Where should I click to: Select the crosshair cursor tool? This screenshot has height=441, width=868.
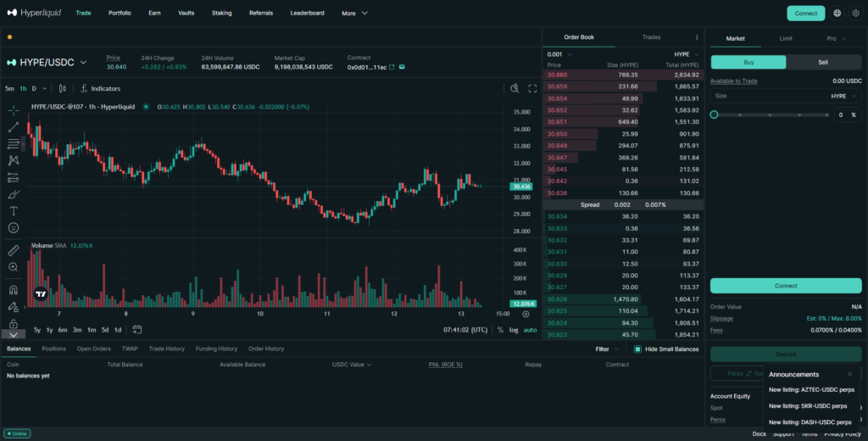[x=14, y=110]
